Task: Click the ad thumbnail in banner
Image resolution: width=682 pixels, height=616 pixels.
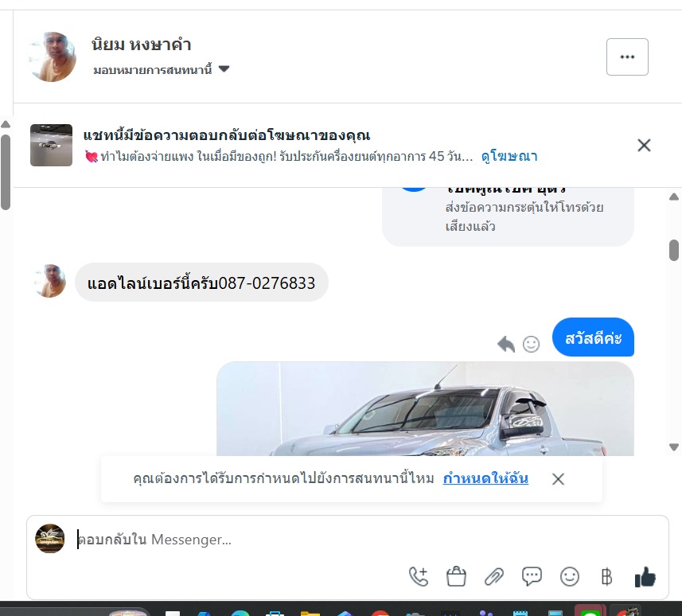Action: tap(51, 146)
